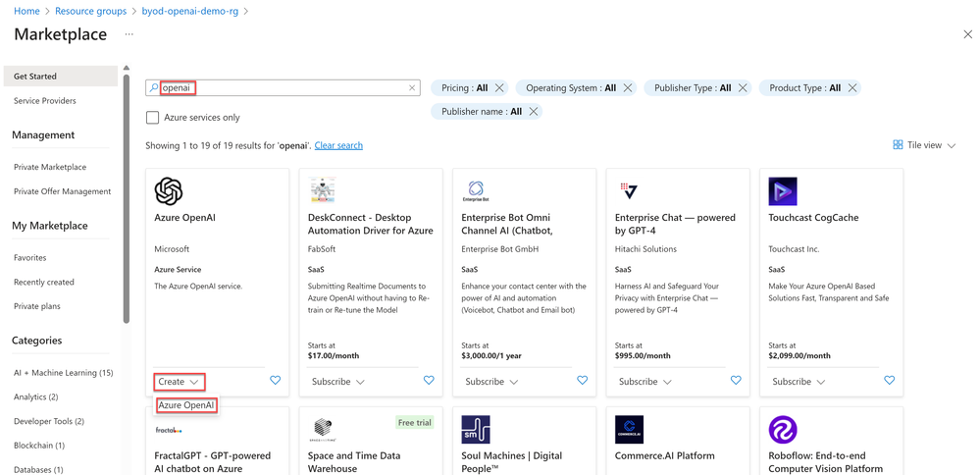Click the search magnifier icon
The height and width of the screenshot is (475, 980).
(154, 88)
